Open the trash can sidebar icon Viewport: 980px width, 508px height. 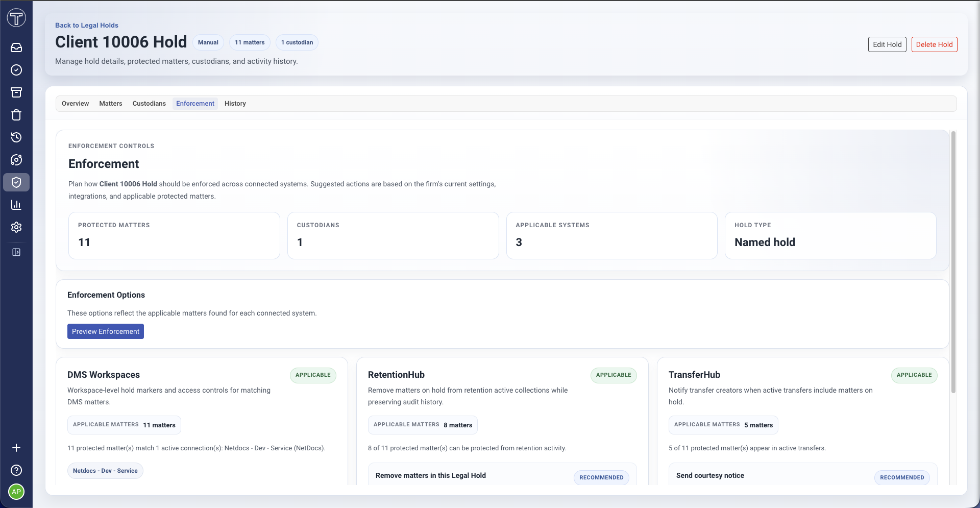click(x=16, y=115)
